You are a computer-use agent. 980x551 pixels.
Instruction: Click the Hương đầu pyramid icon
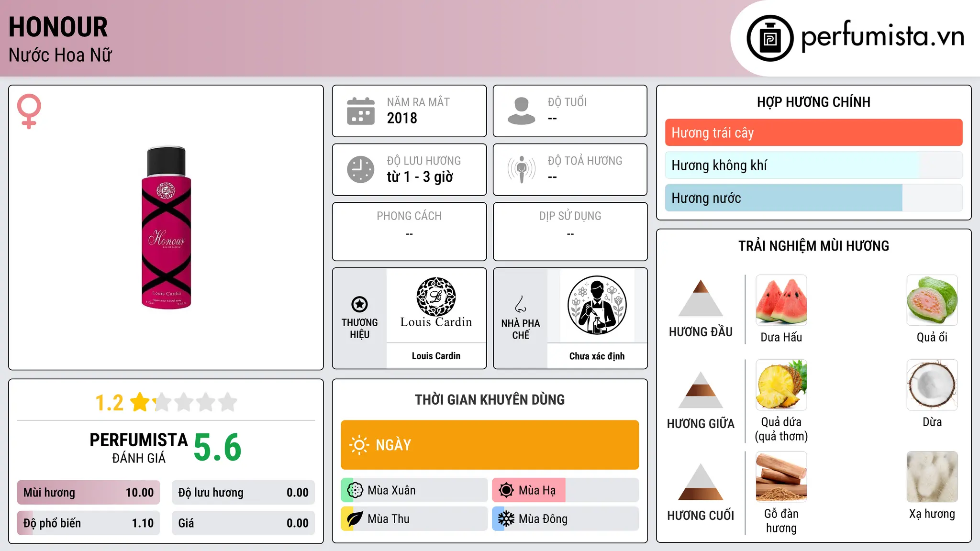(x=701, y=298)
